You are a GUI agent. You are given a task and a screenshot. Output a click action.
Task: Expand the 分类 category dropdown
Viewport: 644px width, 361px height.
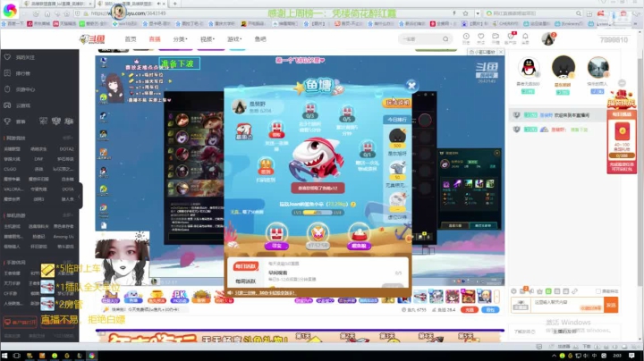(180, 39)
